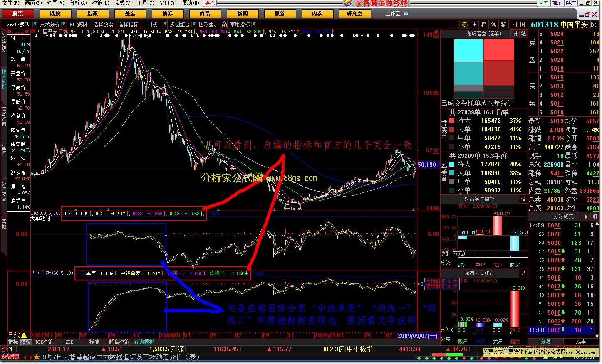
Task: Switch to the 成本 tab at the bottom right
Action: click(581, 342)
